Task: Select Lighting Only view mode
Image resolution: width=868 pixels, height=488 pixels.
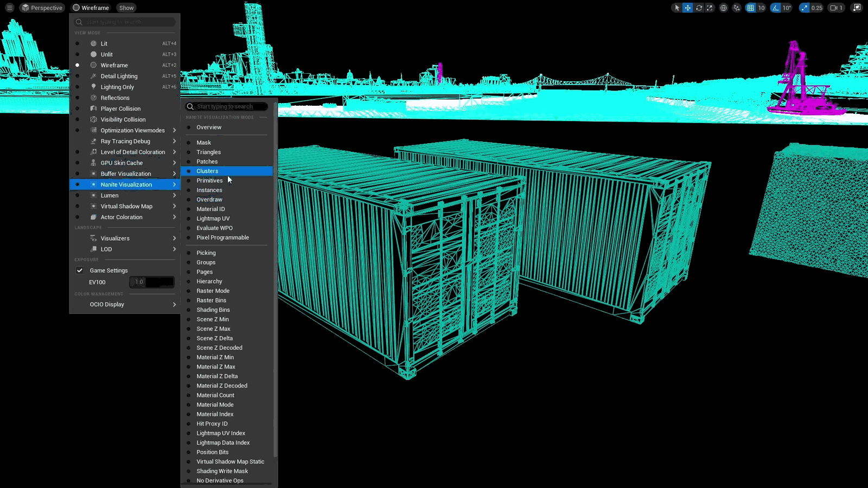Action: 125,87
